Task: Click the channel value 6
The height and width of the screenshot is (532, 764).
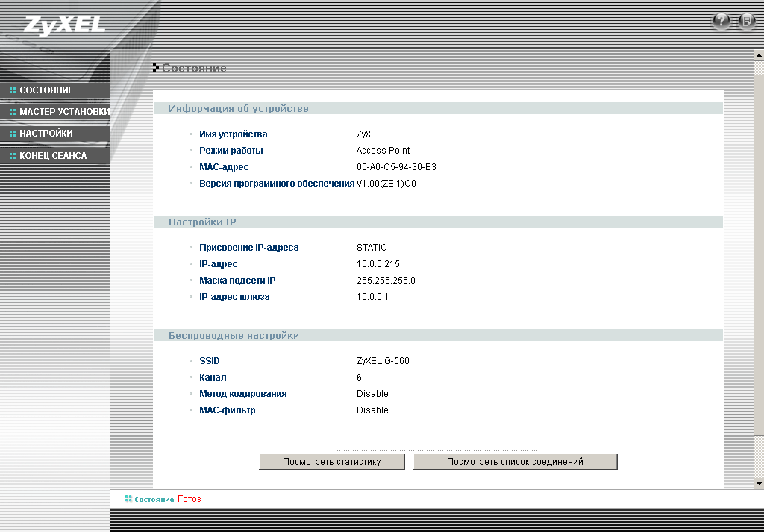Action: pos(359,378)
